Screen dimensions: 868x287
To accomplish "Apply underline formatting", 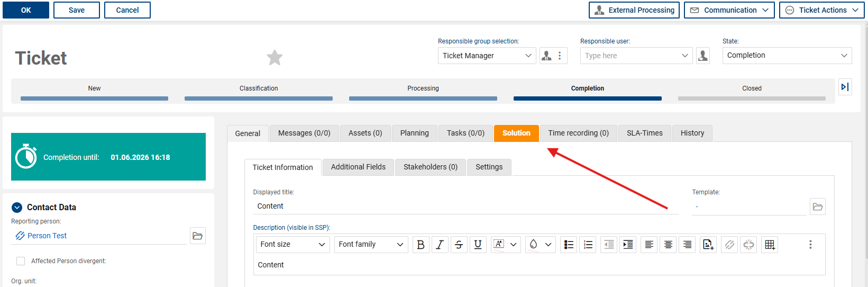I will tap(478, 244).
